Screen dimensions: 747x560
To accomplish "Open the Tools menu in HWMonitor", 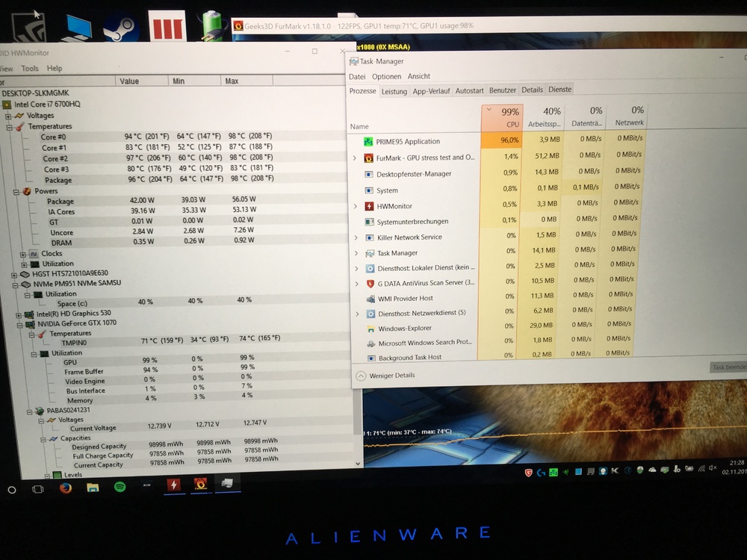I will pyautogui.click(x=30, y=68).
